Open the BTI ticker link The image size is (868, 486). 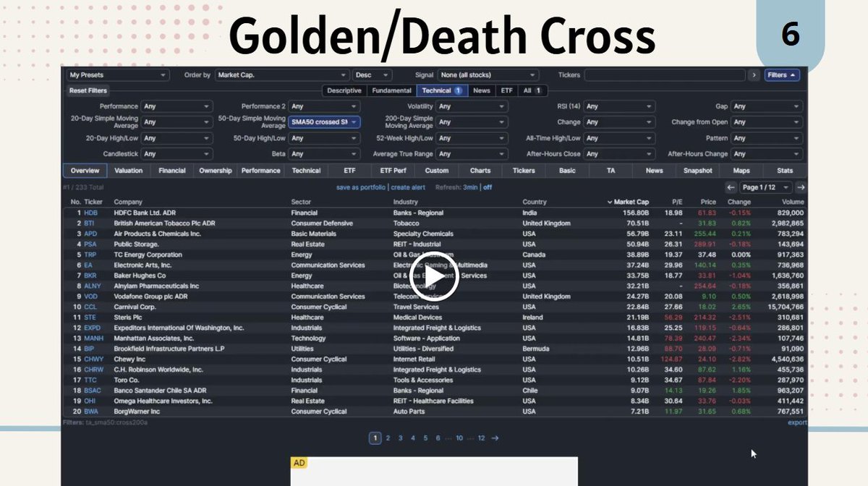point(90,223)
